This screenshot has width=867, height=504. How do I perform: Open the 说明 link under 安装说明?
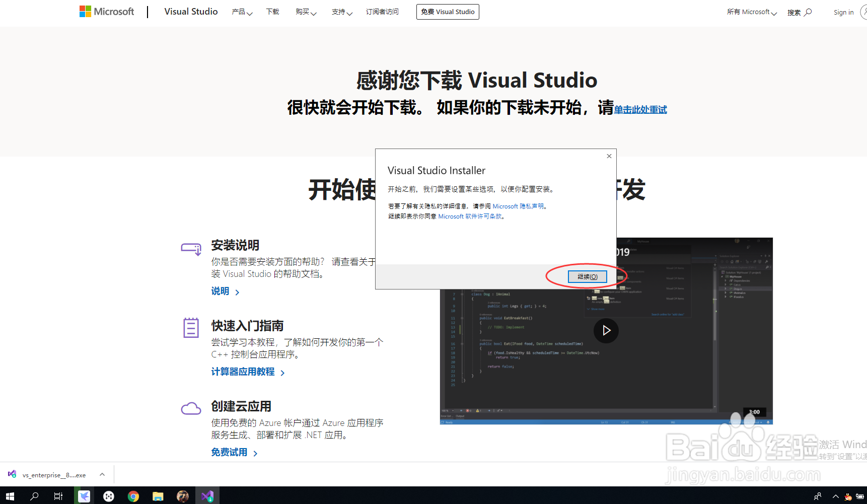(x=225, y=292)
